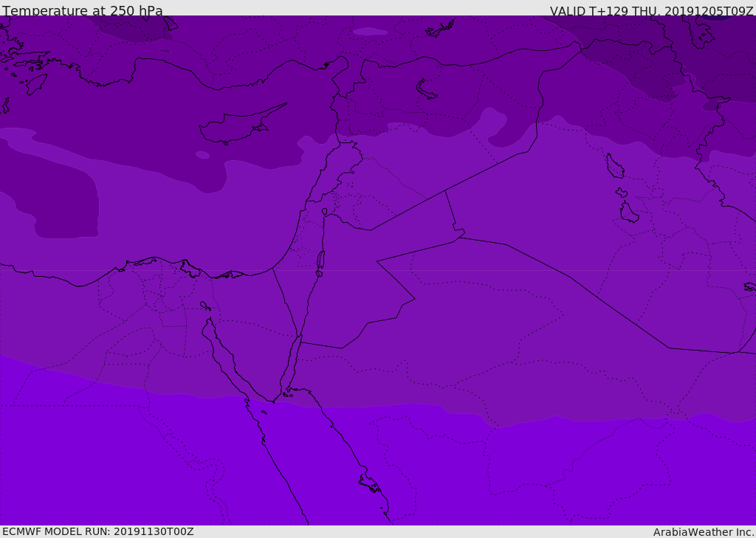Click the 'VALID T+129 THU. 20191205T09Z' label
756x538 pixels.
651,11
